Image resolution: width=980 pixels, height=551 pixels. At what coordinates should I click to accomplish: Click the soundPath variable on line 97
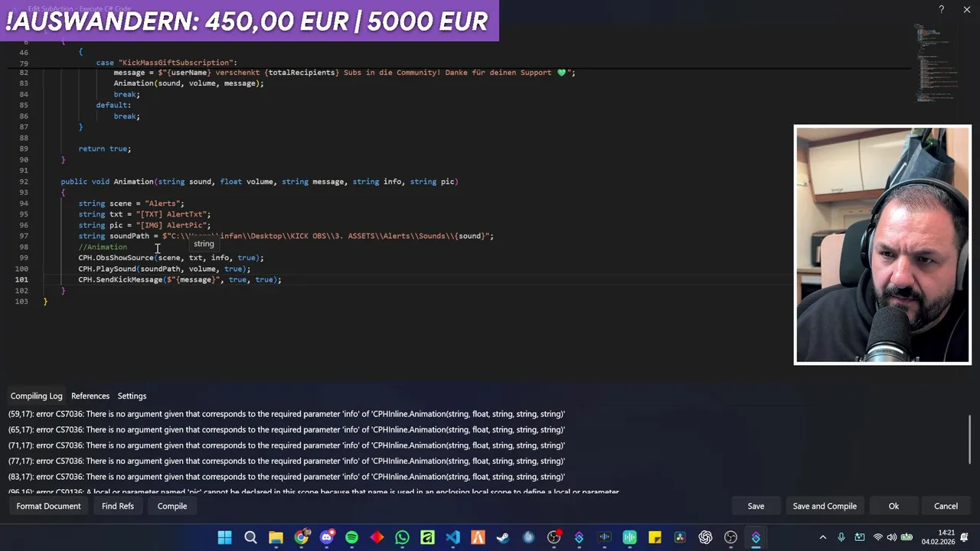coord(129,236)
